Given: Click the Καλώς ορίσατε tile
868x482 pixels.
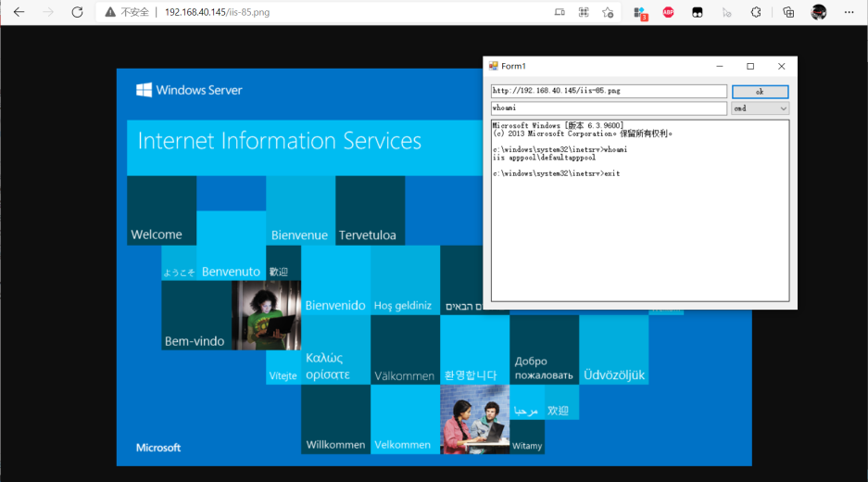Looking at the screenshot, I should coord(335,349).
